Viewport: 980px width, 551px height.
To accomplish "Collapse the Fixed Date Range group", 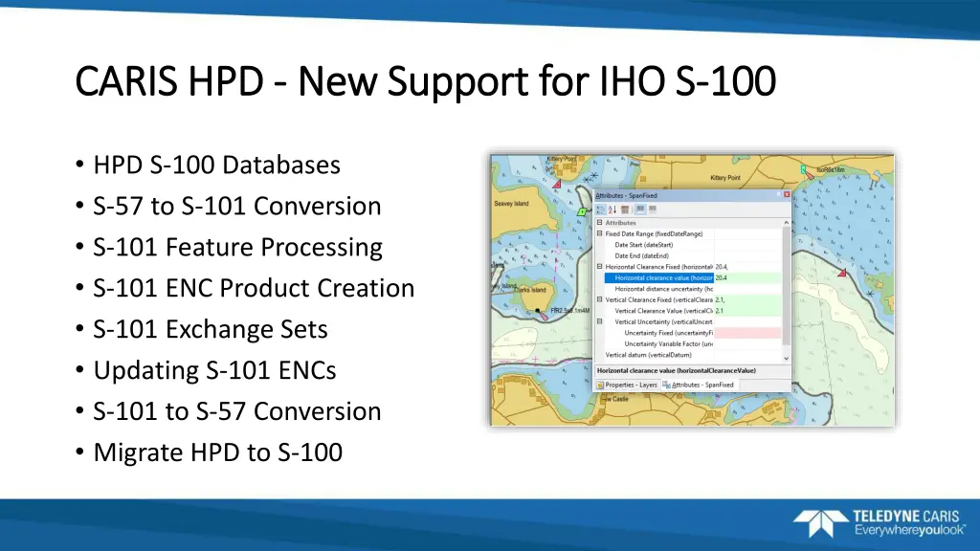I will coord(599,233).
